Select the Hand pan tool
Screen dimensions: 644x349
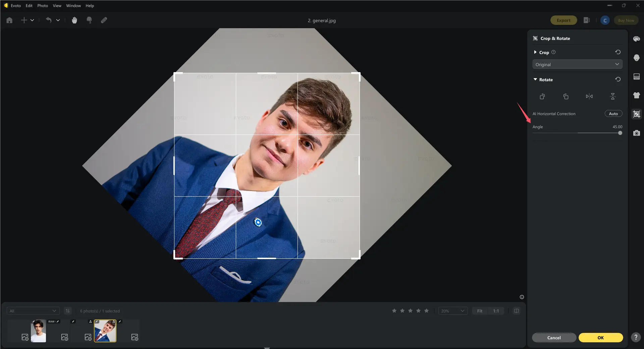(x=74, y=20)
